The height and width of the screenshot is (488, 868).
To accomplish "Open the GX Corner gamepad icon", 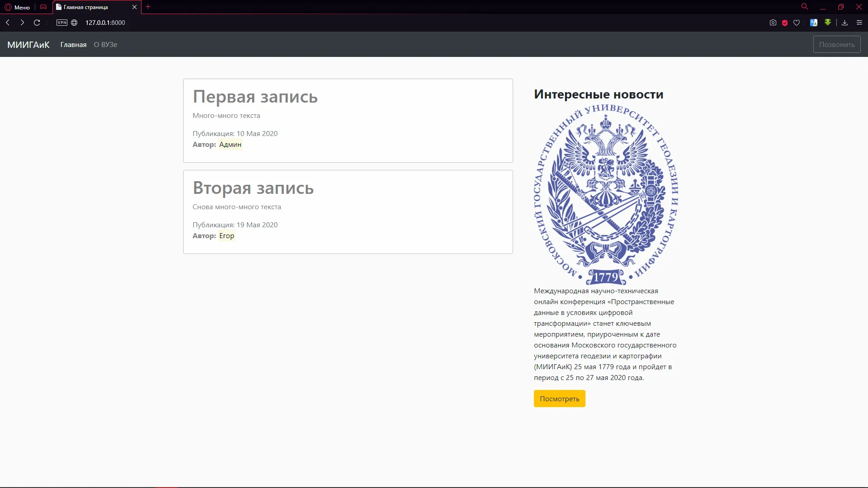I will (x=43, y=7).
